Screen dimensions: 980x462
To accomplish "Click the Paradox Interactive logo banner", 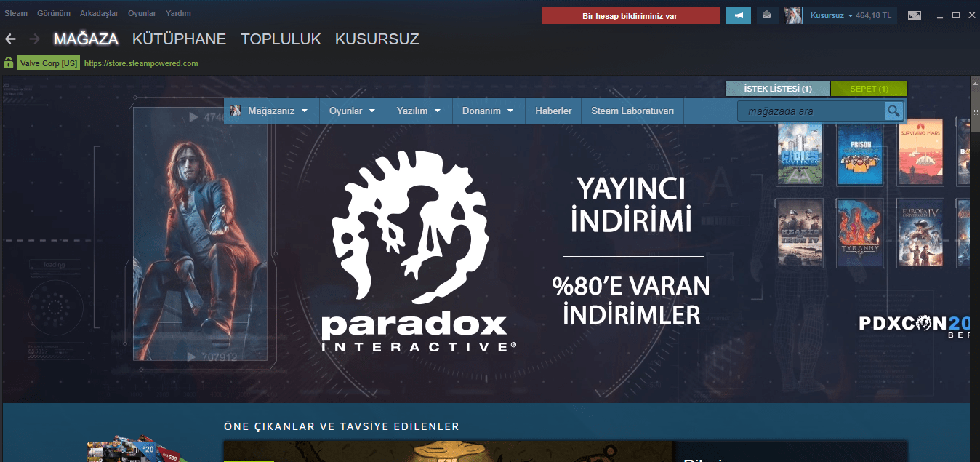I will 419,251.
